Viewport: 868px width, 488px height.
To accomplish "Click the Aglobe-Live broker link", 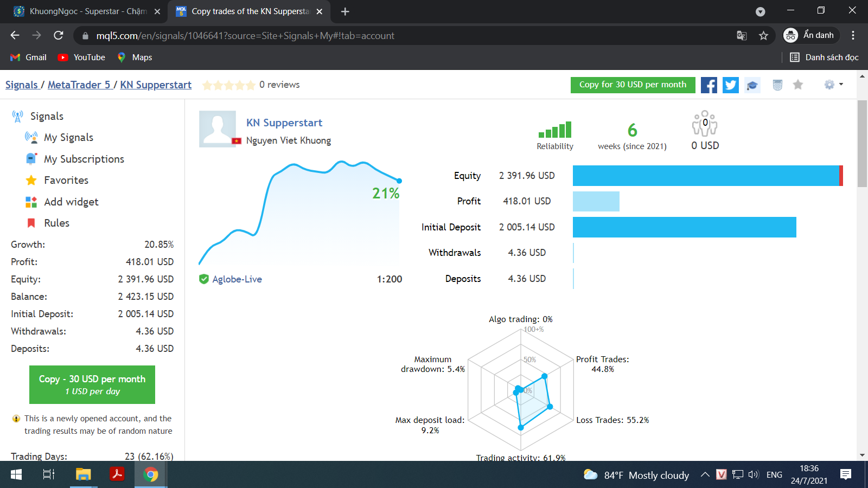I will coord(237,279).
